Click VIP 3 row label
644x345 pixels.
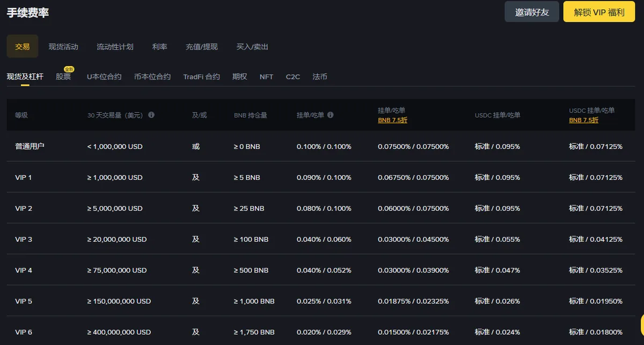(24, 239)
